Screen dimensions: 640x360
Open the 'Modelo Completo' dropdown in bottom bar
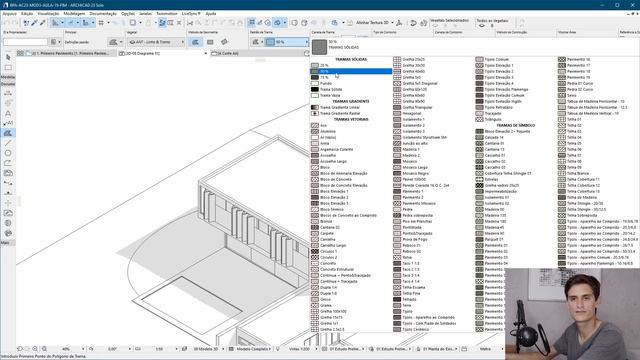pyautogui.click(x=270, y=349)
